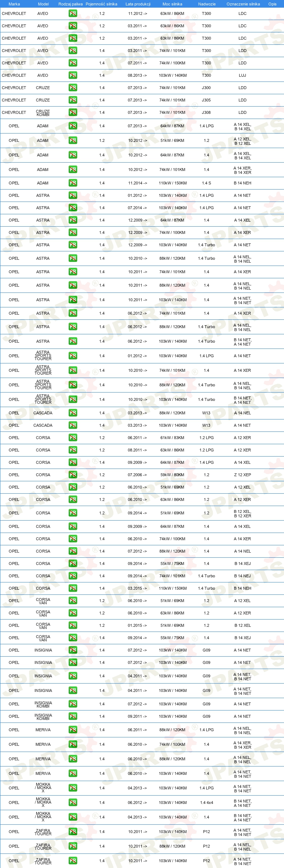284x868 pixels.
Task: Click petrol icon in Aveo 11.2012 row
Action: click(73, 13)
